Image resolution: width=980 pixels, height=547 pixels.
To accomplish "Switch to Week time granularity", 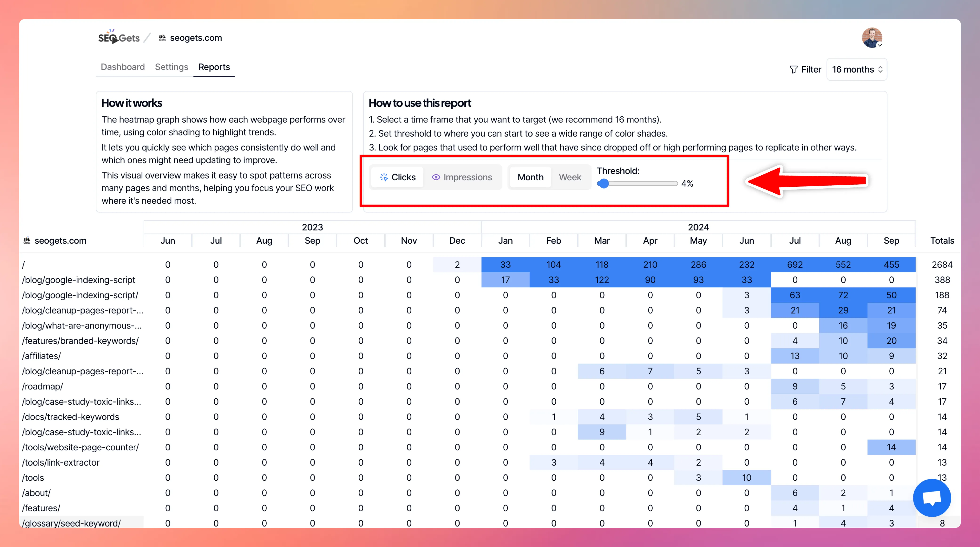I will [x=569, y=177].
